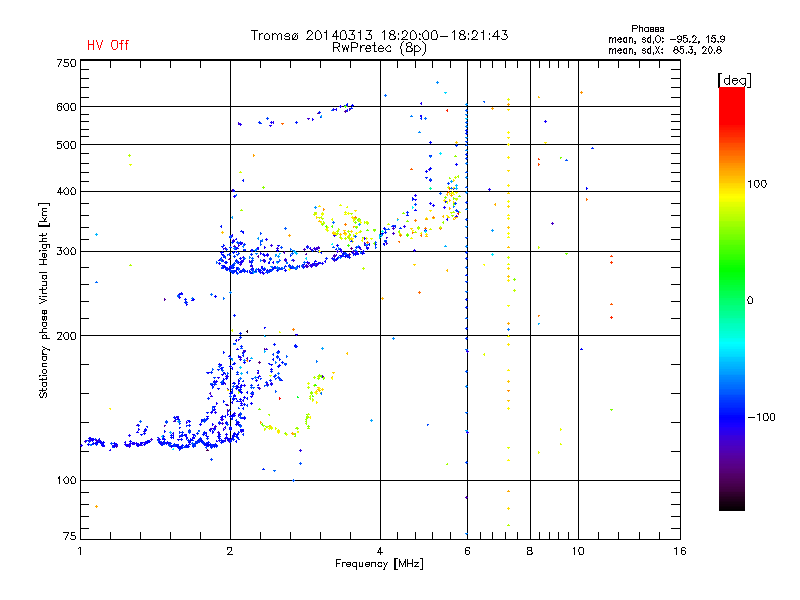The image size is (800, 600).
Task: Select the 'mean, sd,X: 85.3, 20.8' line
Action: (x=665, y=50)
